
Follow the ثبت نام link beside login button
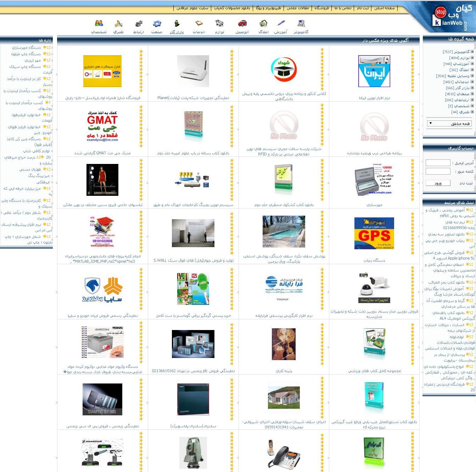pos(466,183)
